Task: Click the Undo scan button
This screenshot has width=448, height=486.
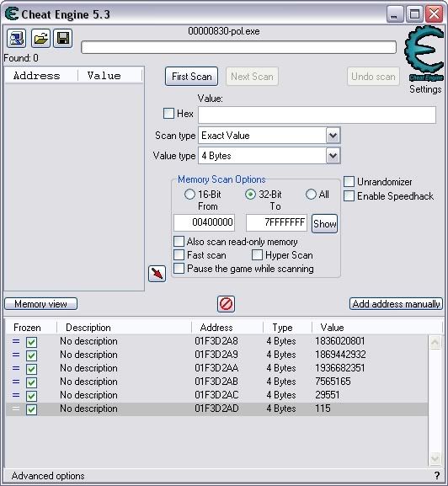Action: pyautogui.click(x=373, y=77)
